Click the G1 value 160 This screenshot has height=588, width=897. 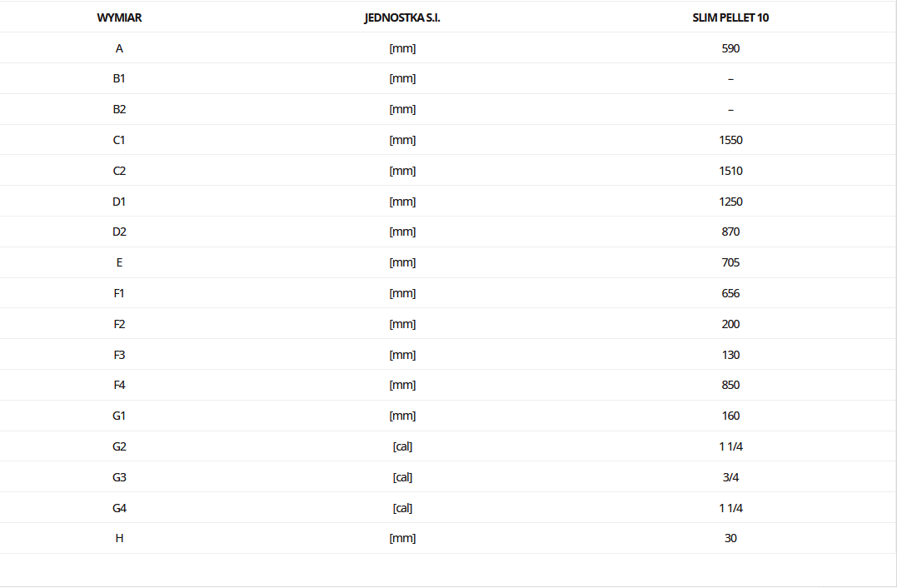[x=730, y=416]
